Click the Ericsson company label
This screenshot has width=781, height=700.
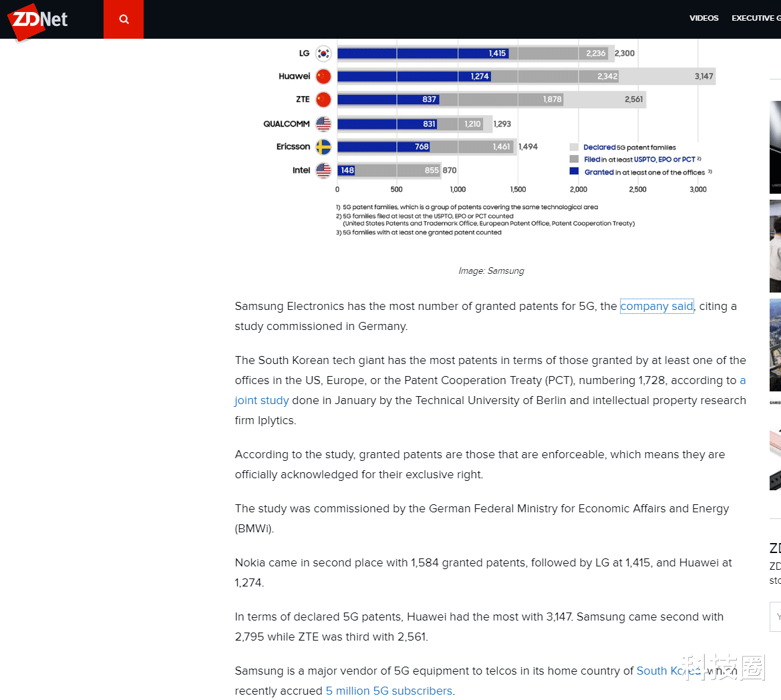(293, 146)
